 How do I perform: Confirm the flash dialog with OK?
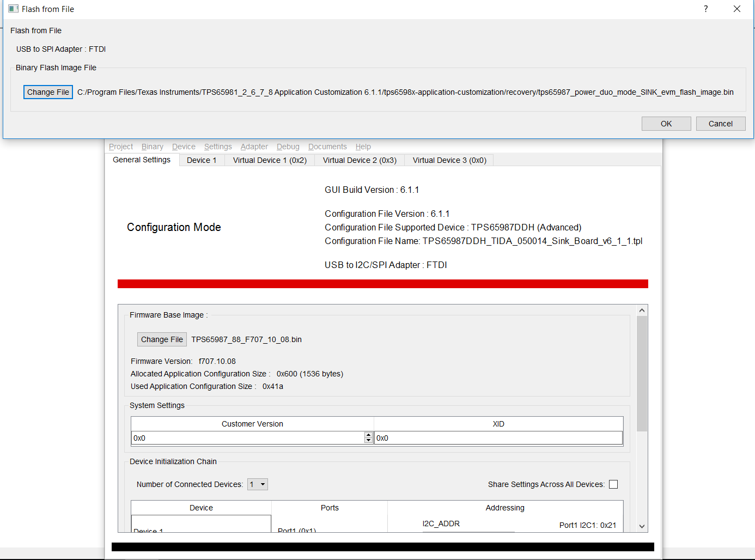click(666, 124)
